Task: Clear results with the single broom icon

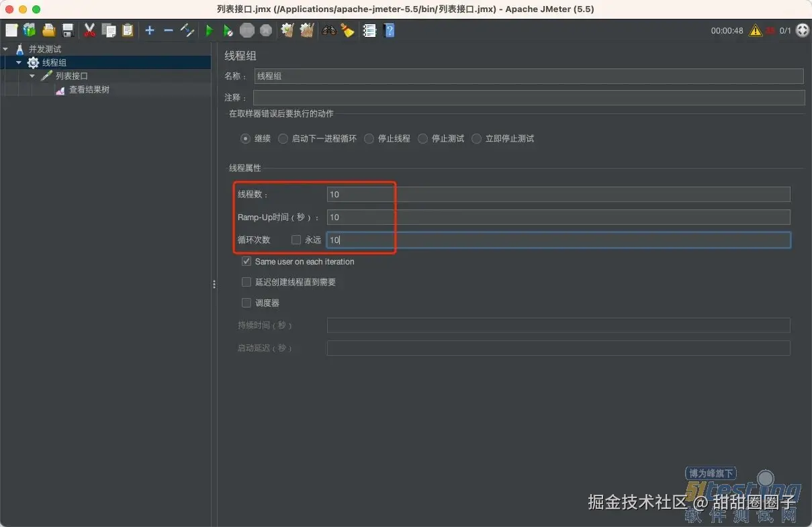Action: (x=287, y=30)
